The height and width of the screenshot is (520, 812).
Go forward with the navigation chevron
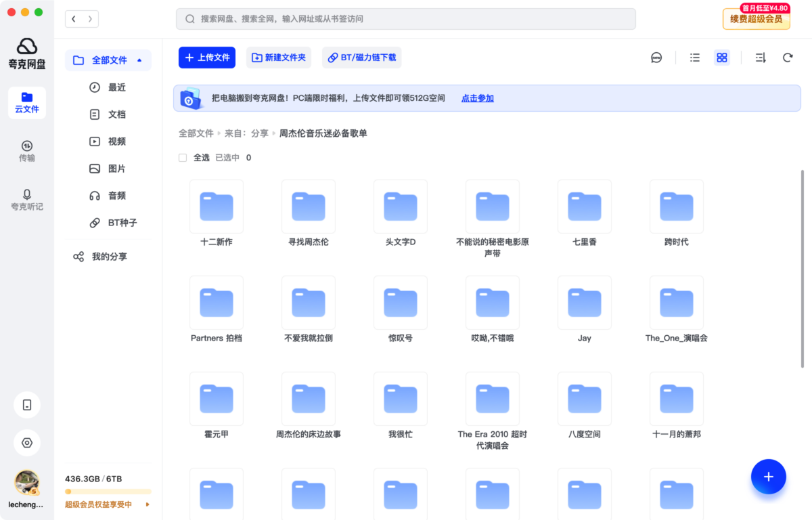pos(90,19)
